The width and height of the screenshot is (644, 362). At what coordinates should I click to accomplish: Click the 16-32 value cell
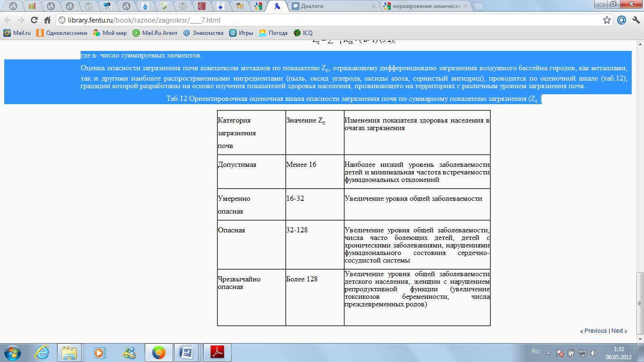pyautogui.click(x=315, y=205)
